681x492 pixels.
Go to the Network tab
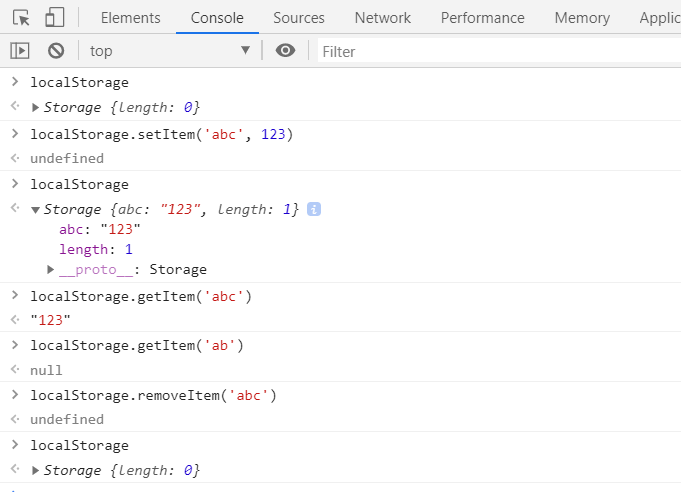[382, 18]
